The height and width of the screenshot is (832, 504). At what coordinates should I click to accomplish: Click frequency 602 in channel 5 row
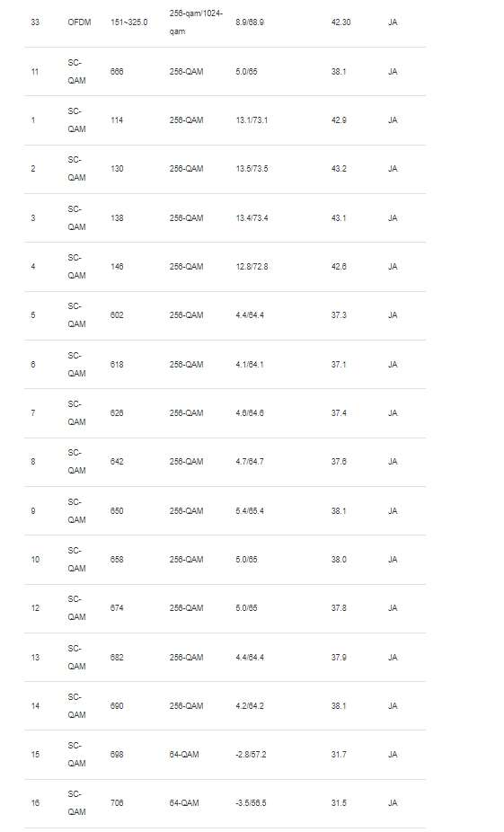point(117,315)
